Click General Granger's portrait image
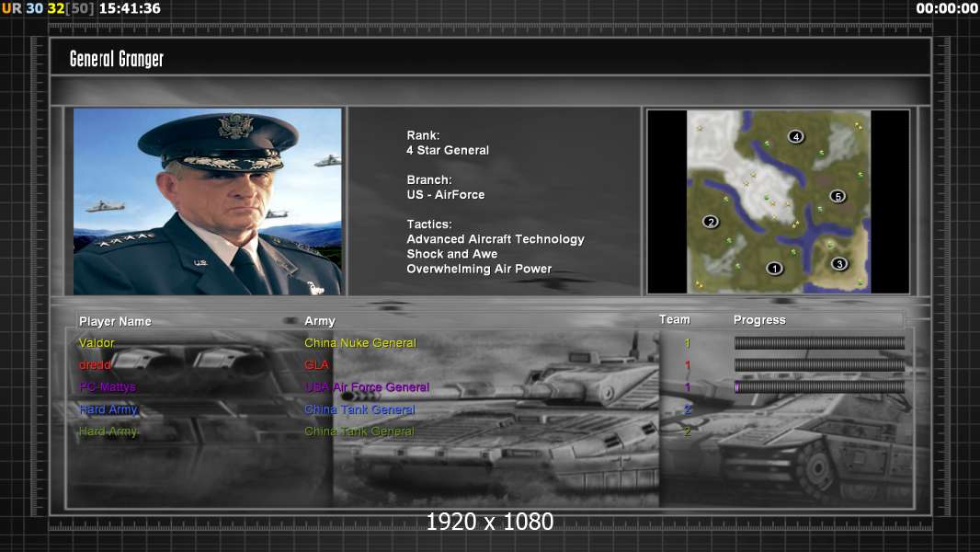 click(x=208, y=201)
